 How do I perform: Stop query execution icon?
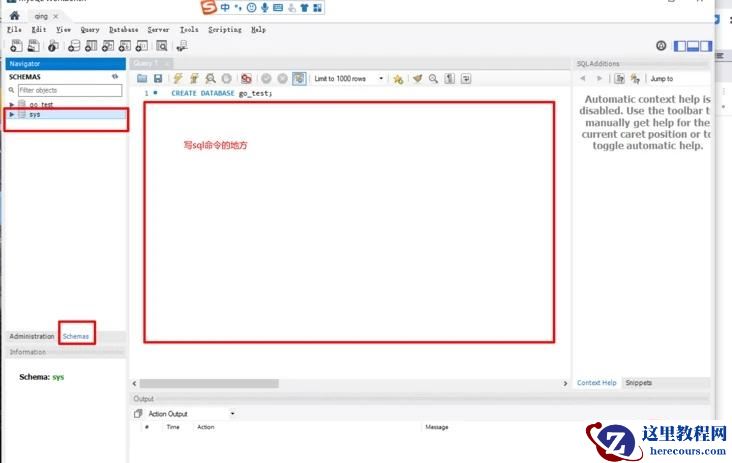click(x=226, y=79)
